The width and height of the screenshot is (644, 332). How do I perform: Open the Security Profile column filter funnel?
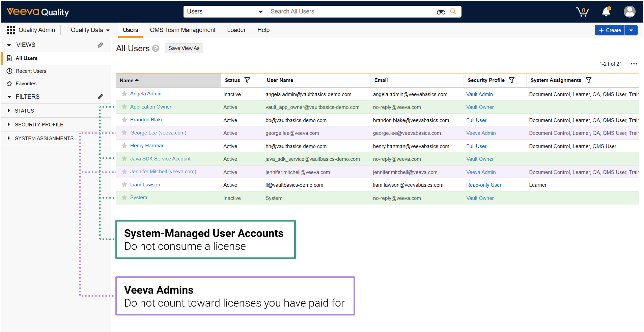(x=512, y=80)
